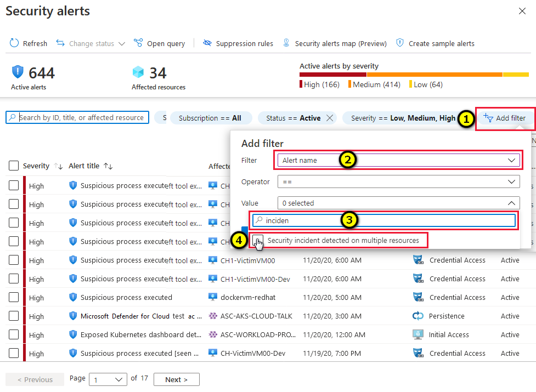Click VM icon for CH1-VictimVM00-Dev

(213, 279)
